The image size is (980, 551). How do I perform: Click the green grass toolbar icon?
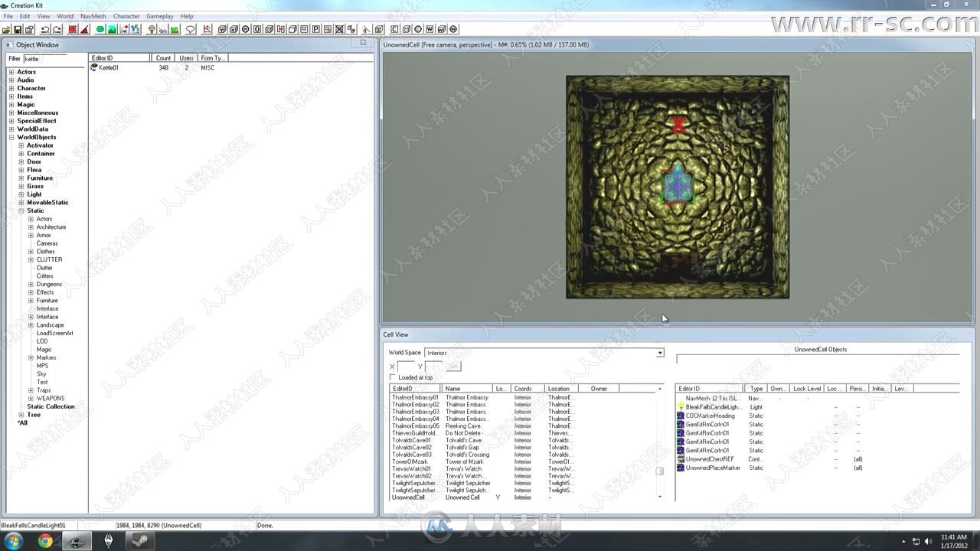pyautogui.click(x=175, y=29)
